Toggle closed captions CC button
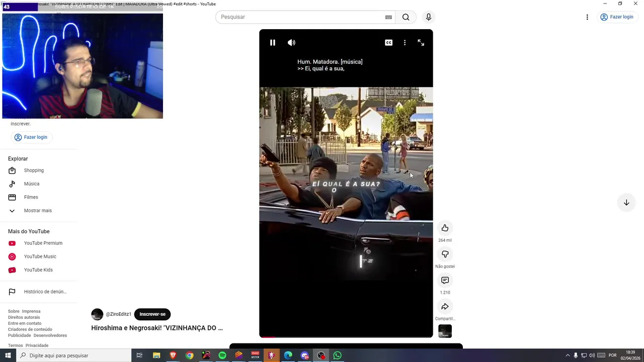644x362 pixels. 388,43
